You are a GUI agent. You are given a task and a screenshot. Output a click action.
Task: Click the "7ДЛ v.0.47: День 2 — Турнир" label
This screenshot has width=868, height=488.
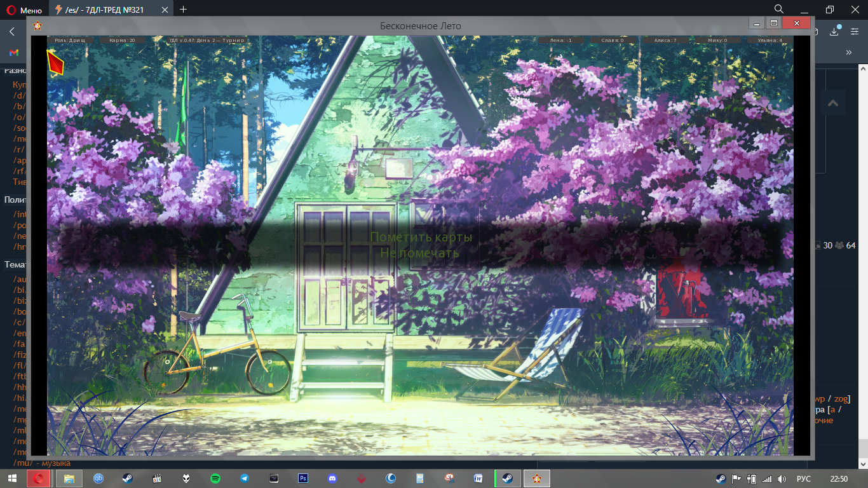[207, 40]
